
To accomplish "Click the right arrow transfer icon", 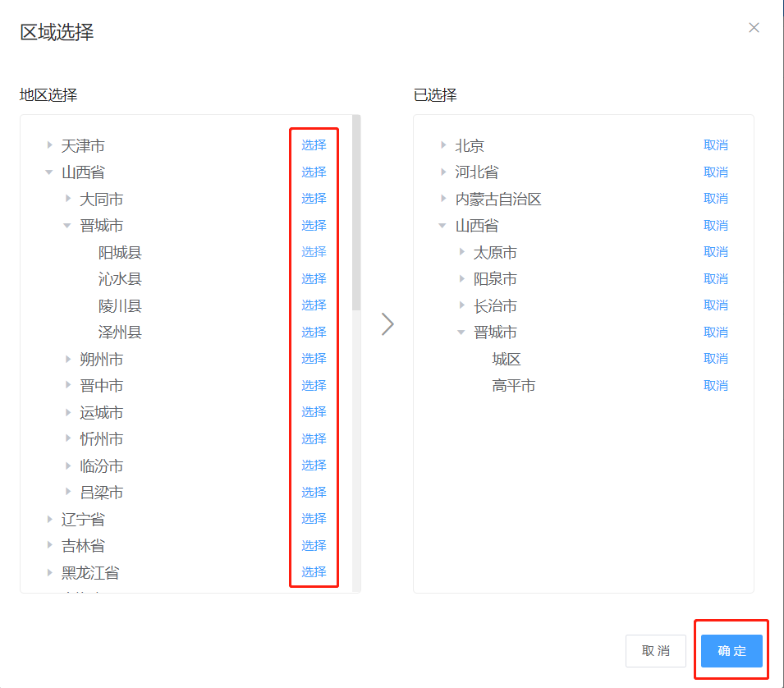I will click(x=387, y=324).
